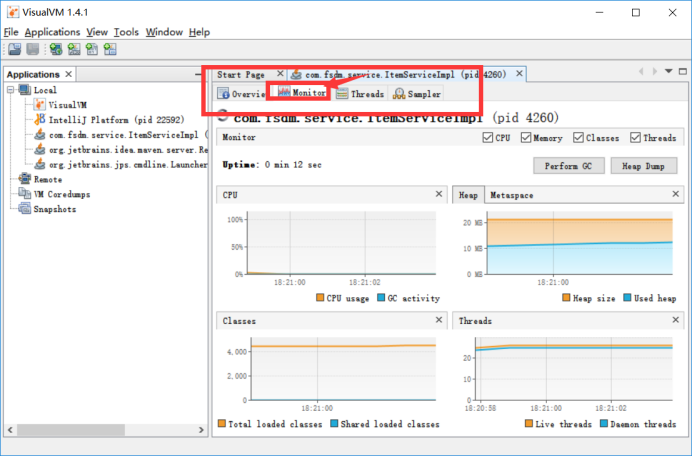The width and height of the screenshot is (692, 456).
Task: Close the Threads chart panel
Action: pos(676,320)
